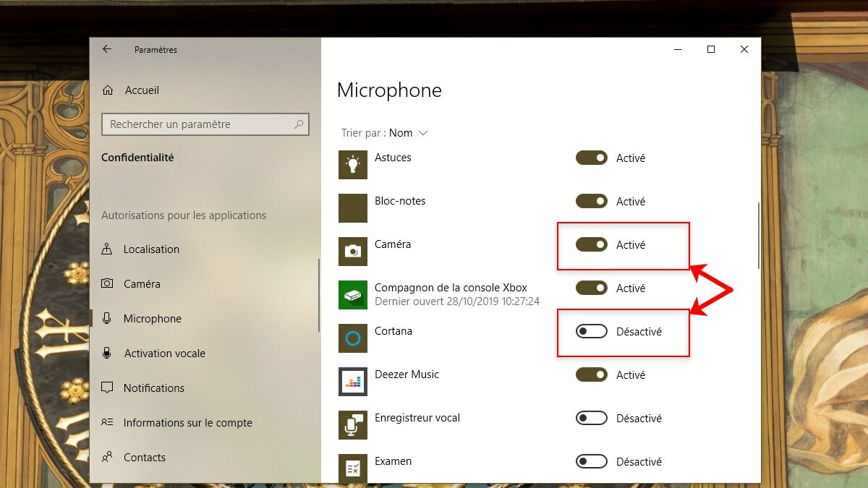The image size is (868, 488).
Task: Enable microphone toggle for Cortana
Action: (591, 332)
